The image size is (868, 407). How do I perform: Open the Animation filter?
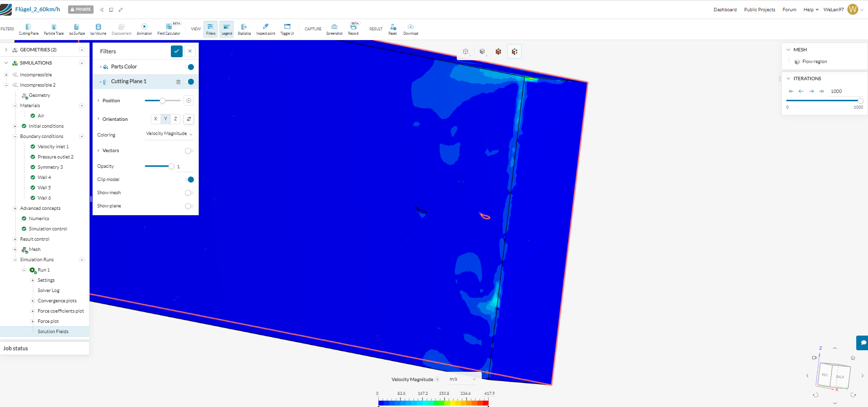(x=144, y=29)
